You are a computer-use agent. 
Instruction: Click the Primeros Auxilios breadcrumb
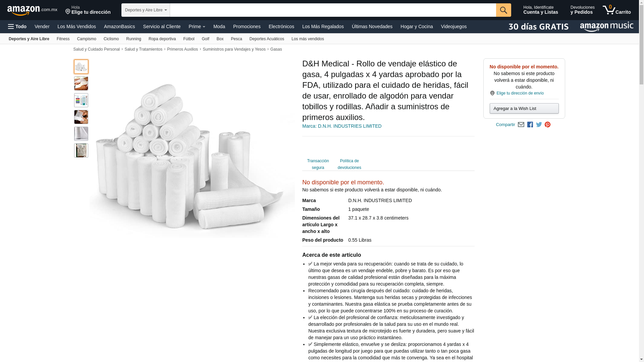pos(182,49)
